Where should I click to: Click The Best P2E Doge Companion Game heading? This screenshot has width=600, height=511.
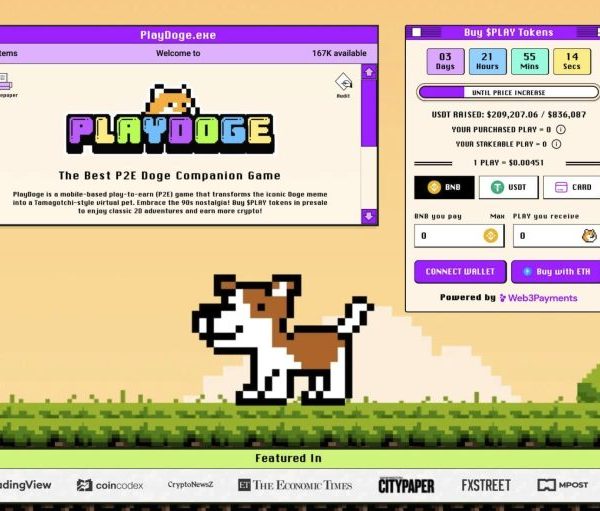pyautogui.click(x=170, y=175)
